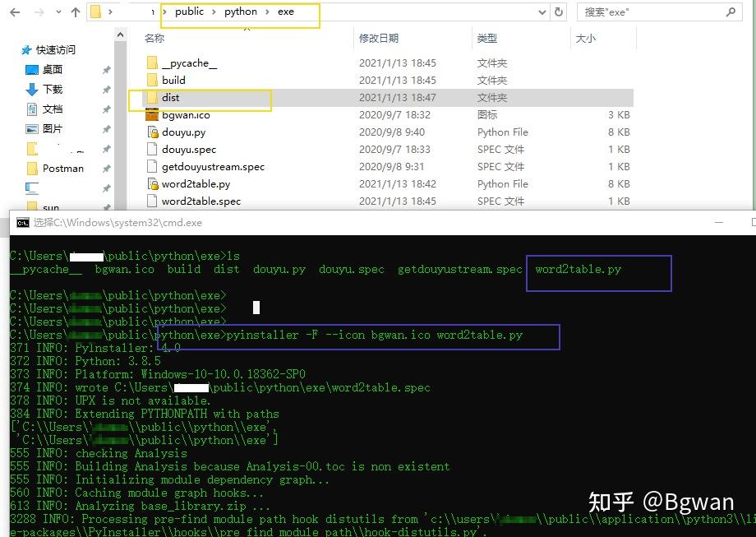Viewport: 756px width, 537px height.
Task: Go back in Explorer navigation
Action: click(15, 12)
